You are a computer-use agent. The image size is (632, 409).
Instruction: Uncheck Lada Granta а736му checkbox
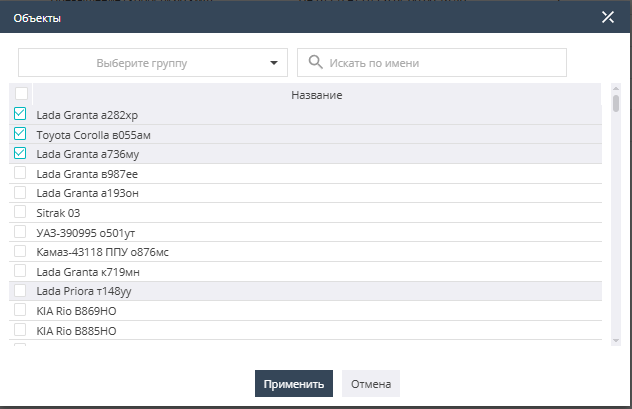[x=20, y=153]
